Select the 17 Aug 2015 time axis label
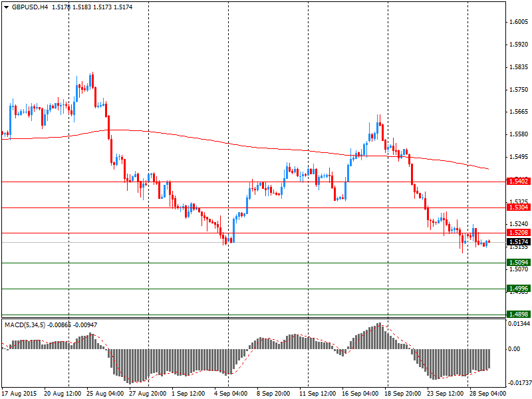532x399 pixels. [x=19, y=394]
